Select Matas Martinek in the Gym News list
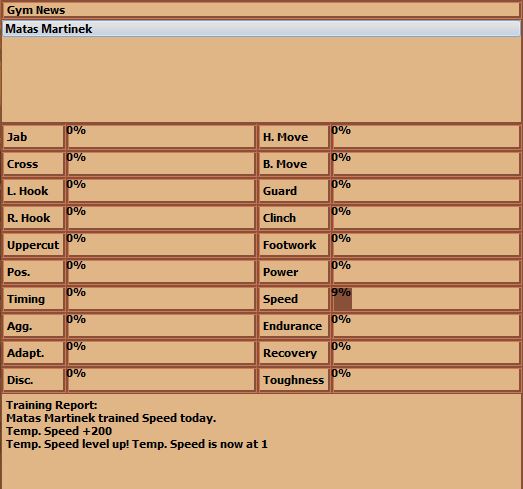The width and height of the screenshot is (523, 489). click(261, 29)
